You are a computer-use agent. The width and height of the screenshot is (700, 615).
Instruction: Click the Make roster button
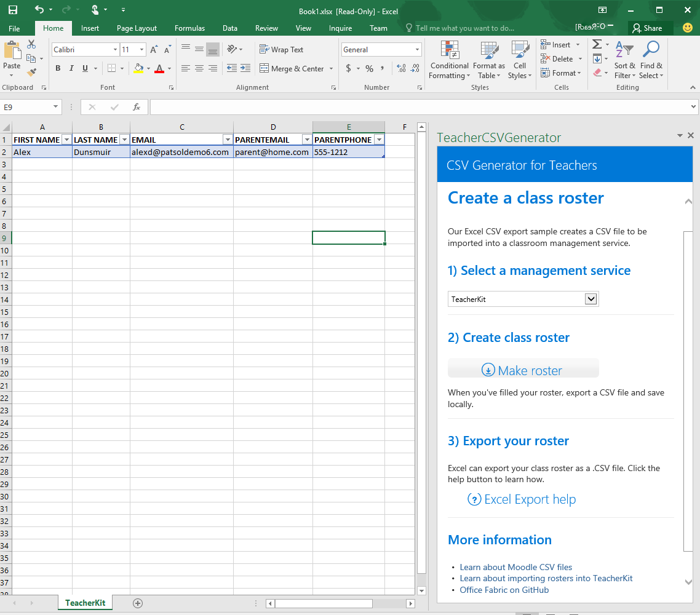(523, 368)
